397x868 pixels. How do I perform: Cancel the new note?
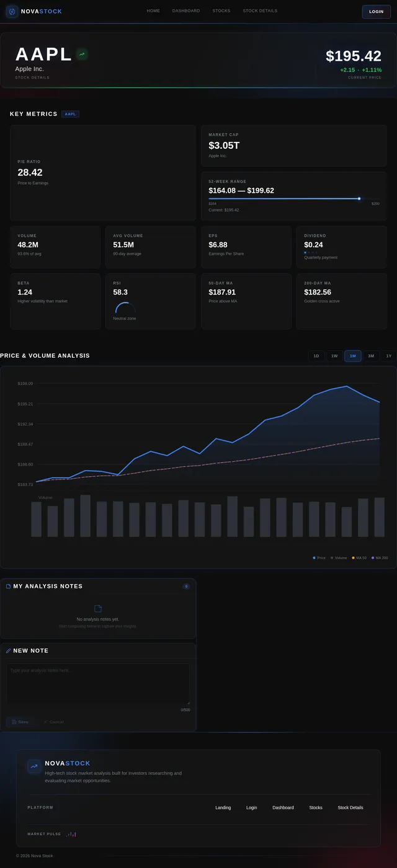(53, 722)
